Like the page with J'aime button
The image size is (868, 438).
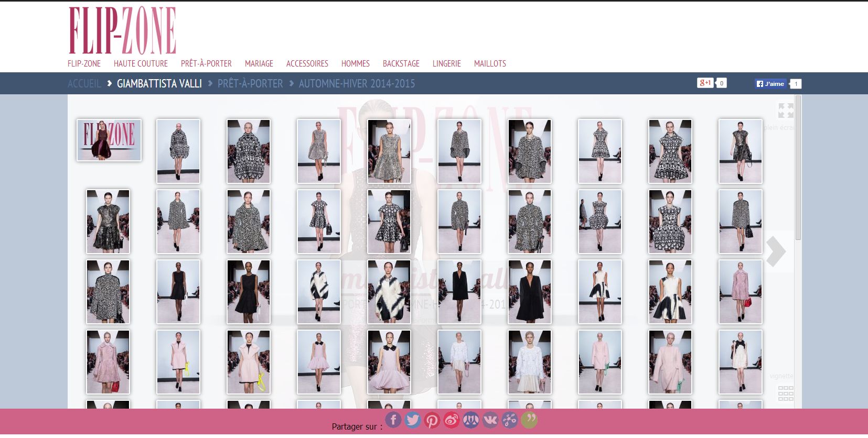tap(770, 84)
